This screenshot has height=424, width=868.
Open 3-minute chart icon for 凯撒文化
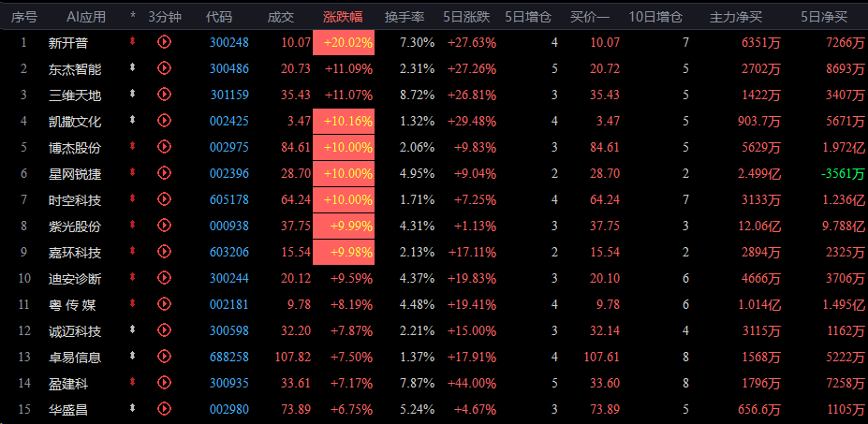tap(164, 120)
